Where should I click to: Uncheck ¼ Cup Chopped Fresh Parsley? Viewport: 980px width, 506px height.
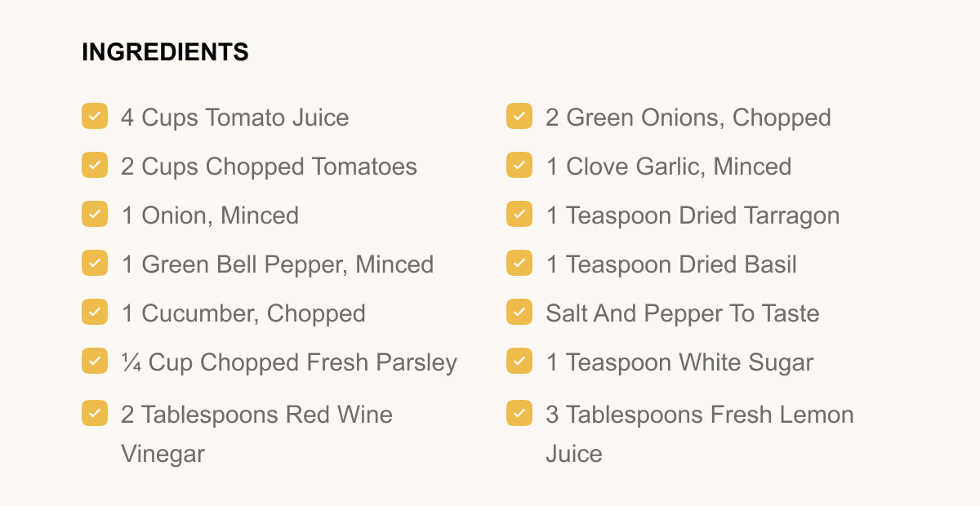(x=95, y=361)
